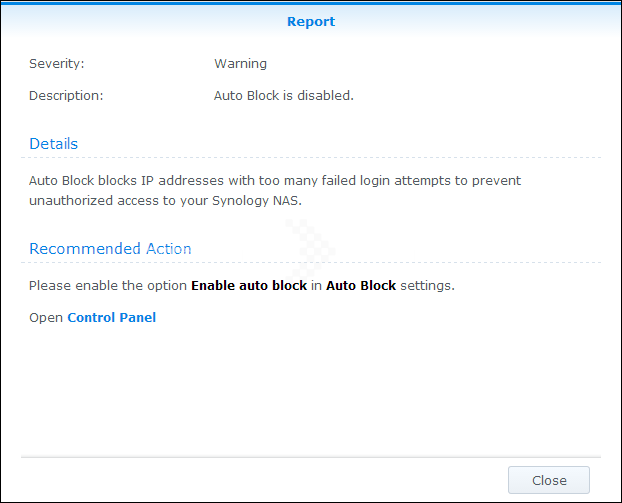Click the dotted line under Details
The width and height of the screenshot is (622, 503).
point(311,158)
